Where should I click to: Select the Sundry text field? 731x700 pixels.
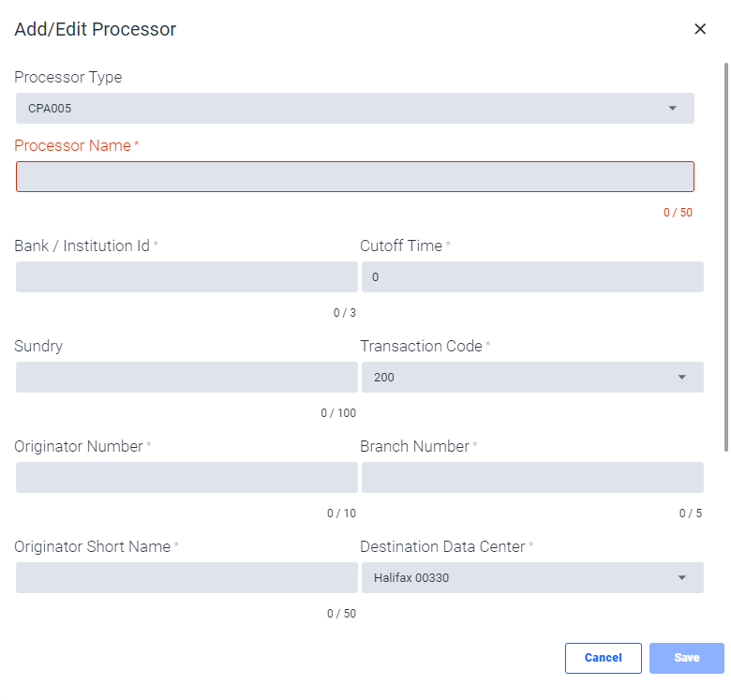186,377
